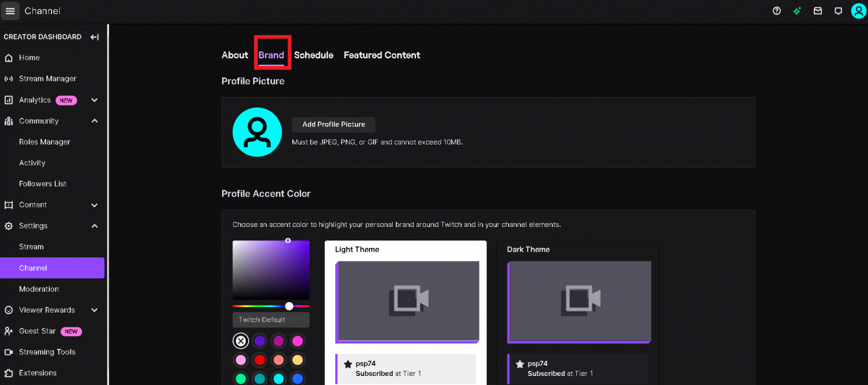Image resolution: width=868 pixels, height=385 pixels.
Task: Open your profile avatar menu
Action: 858,11
